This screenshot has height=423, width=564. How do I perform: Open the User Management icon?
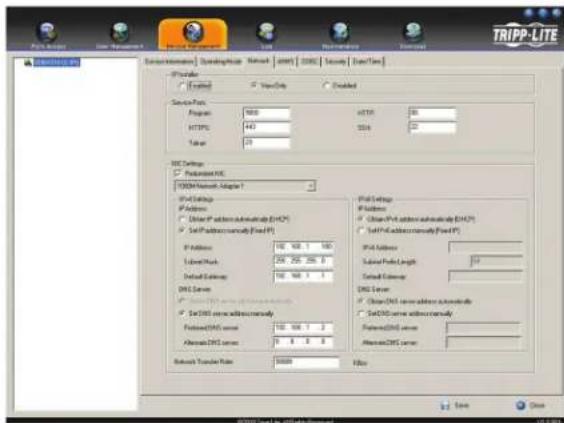[x=120, y=32]
